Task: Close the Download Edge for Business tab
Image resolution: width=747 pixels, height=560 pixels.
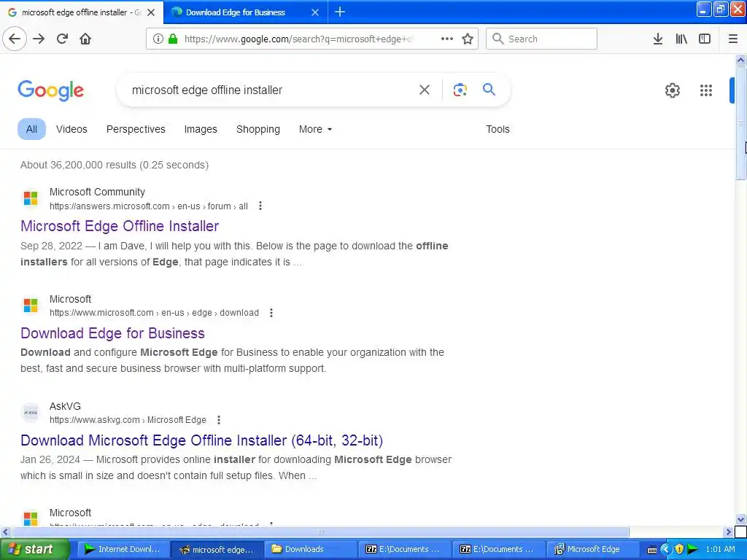Action: (x=315, y=12)
